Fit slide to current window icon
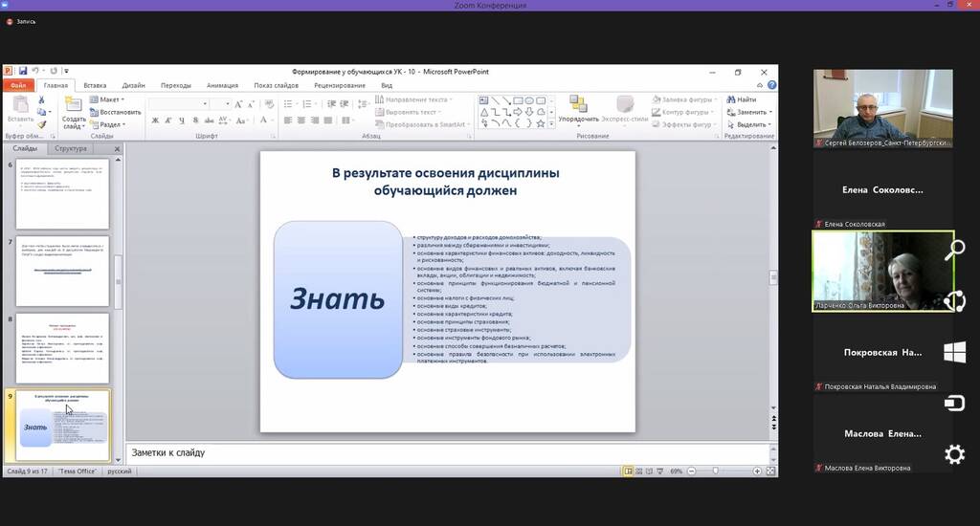980x526 pixels. (770, 471)
